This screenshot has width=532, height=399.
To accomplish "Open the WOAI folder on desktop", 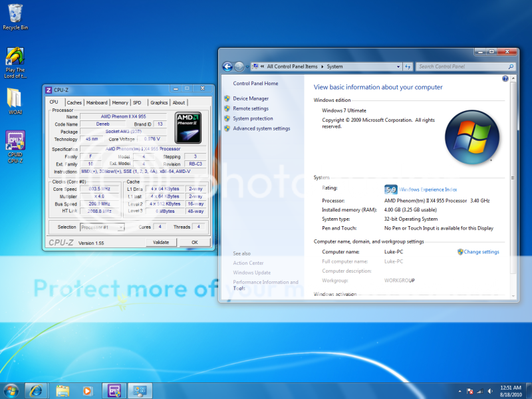I will [x=15, y=102].
